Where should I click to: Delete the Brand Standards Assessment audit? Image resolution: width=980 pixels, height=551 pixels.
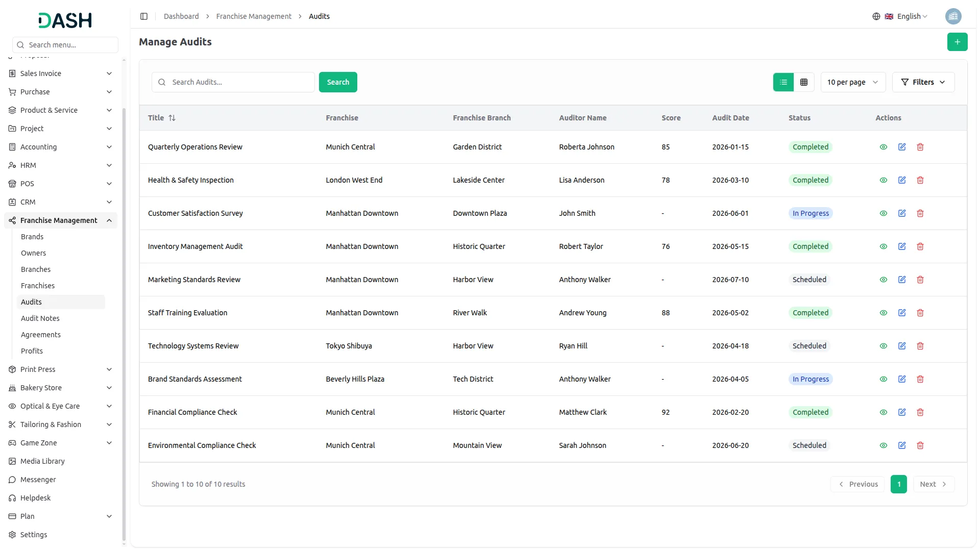(x=920, y=379)
